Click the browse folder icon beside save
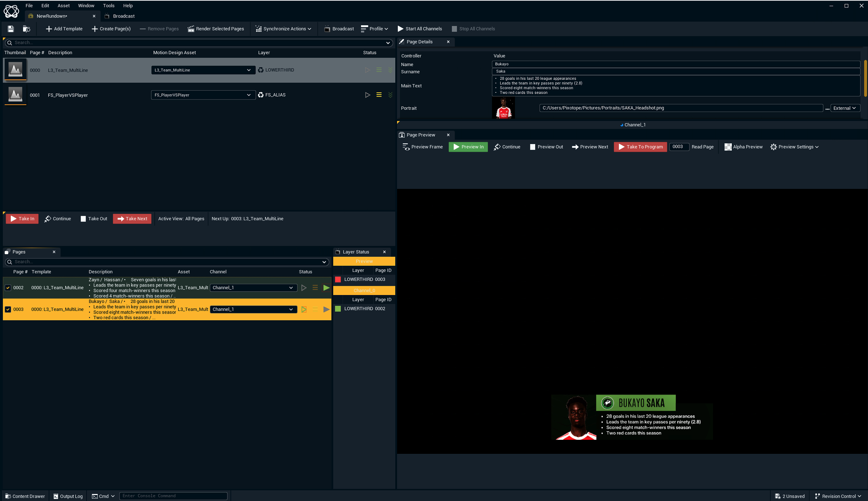This screenshot has height=501, width=868. click(x=26, y=29)
